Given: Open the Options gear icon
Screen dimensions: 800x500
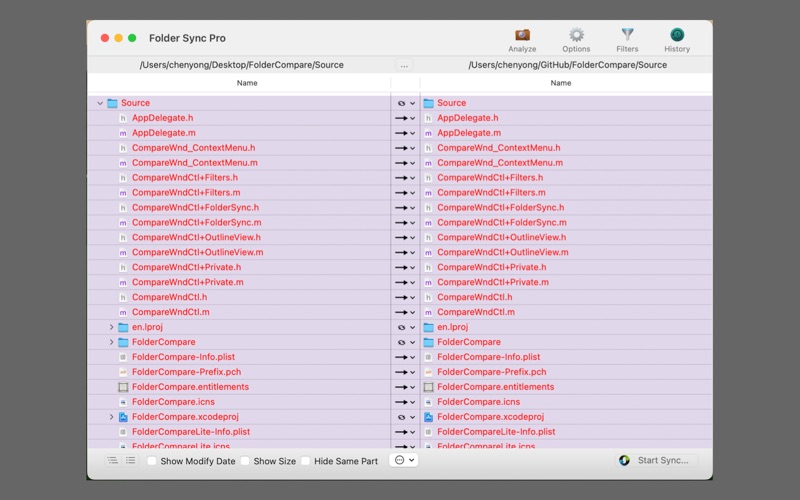Looking at the screenshot, I should pos(576,35).
